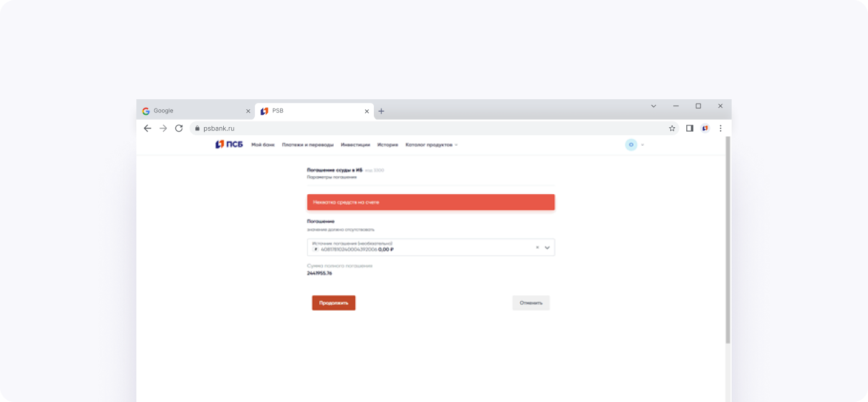
Task: Expand the Каталог продуктов menu
Action: 431,145
